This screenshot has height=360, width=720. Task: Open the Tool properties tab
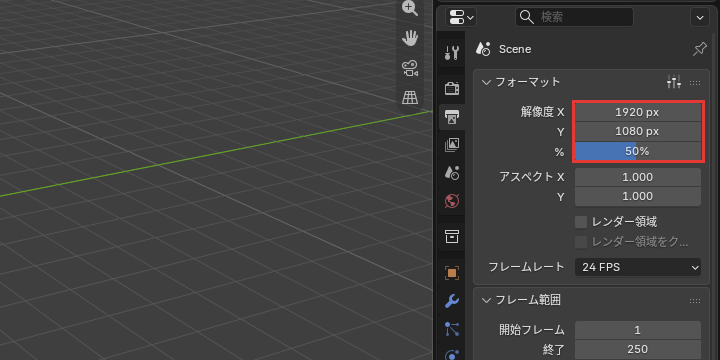tap(452, 53)
